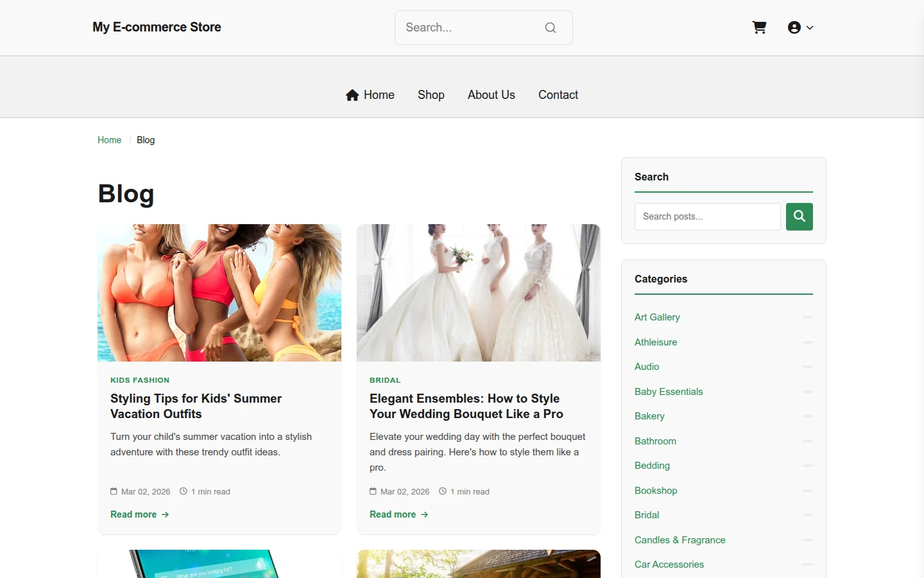Select Athleisure category
This screenshot has width=924, height=578.
(x=656, y=342)
